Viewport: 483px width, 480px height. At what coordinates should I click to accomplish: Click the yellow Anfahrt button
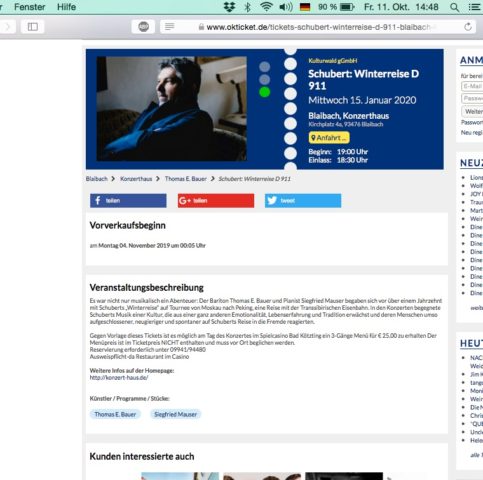click(329, 138)
